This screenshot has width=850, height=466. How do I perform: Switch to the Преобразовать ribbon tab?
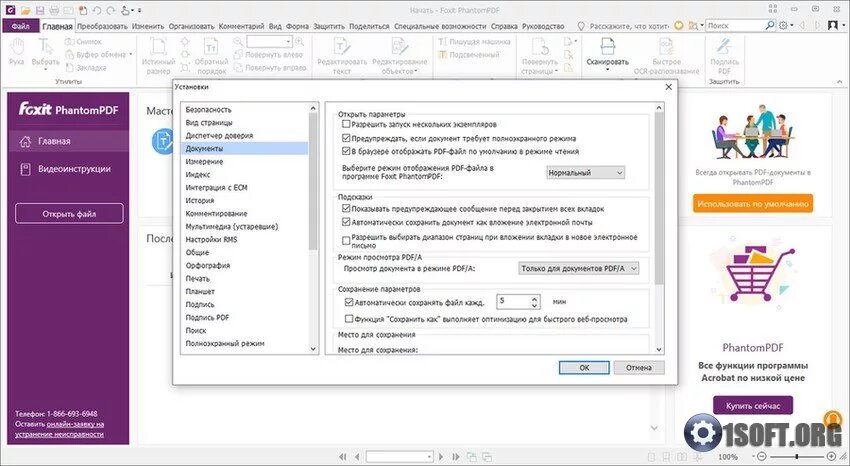[x=102, y=26]
